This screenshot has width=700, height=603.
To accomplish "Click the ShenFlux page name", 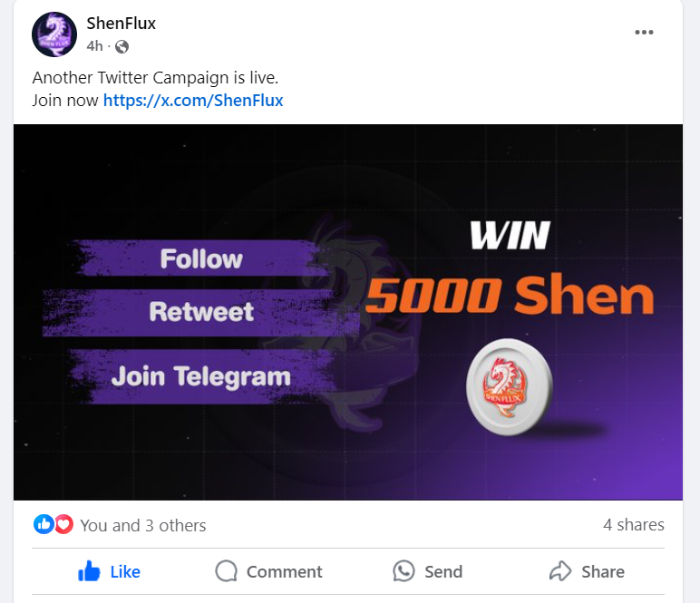I will point(121,24).
